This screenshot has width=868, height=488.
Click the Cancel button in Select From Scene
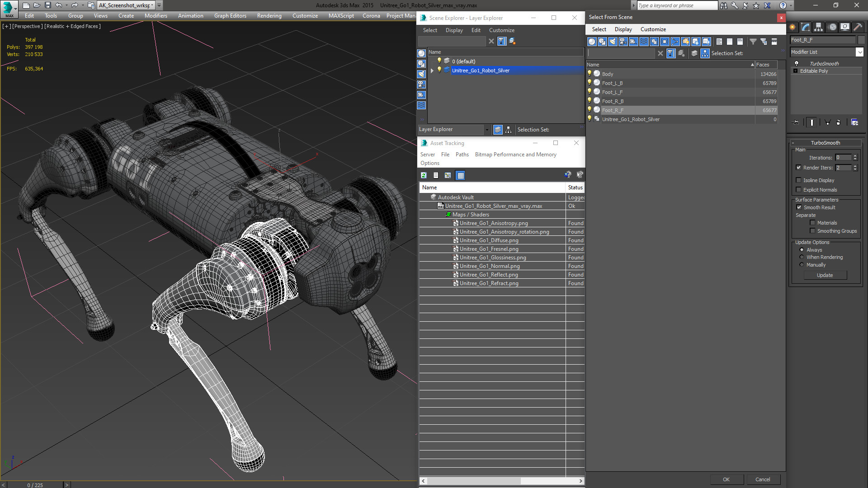click(763, 479)
